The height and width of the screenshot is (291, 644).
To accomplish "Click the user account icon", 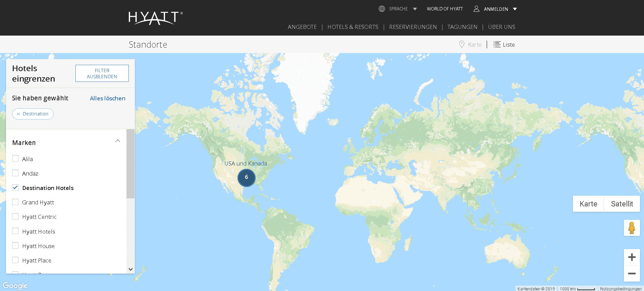I will (x=476, y=9).
